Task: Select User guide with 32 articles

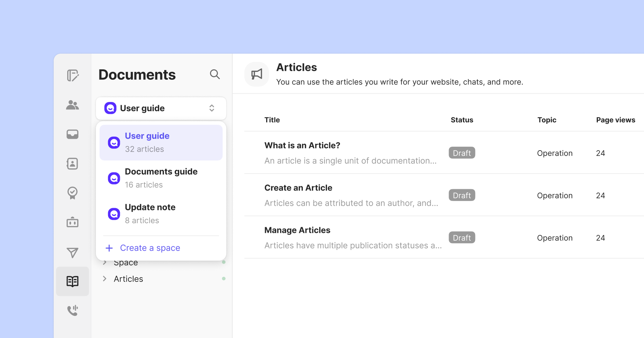Action: pos(161,142)
